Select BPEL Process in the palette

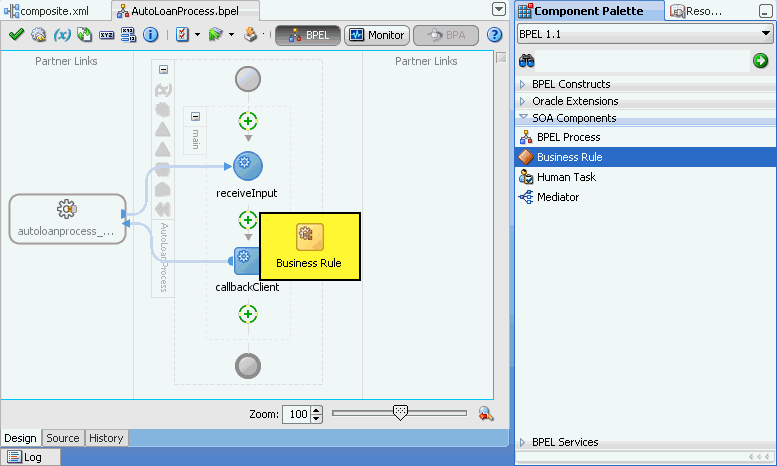coord(646,137)
